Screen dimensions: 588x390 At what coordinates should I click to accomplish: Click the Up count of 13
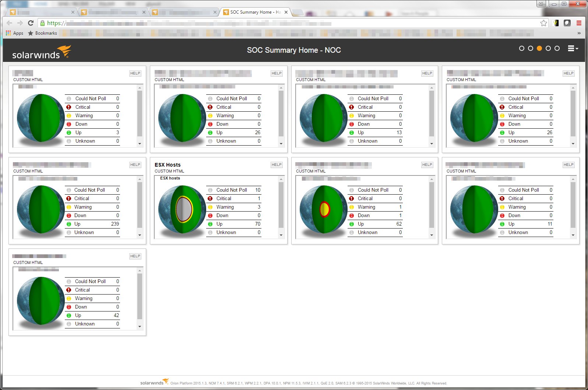pos(399,133)
